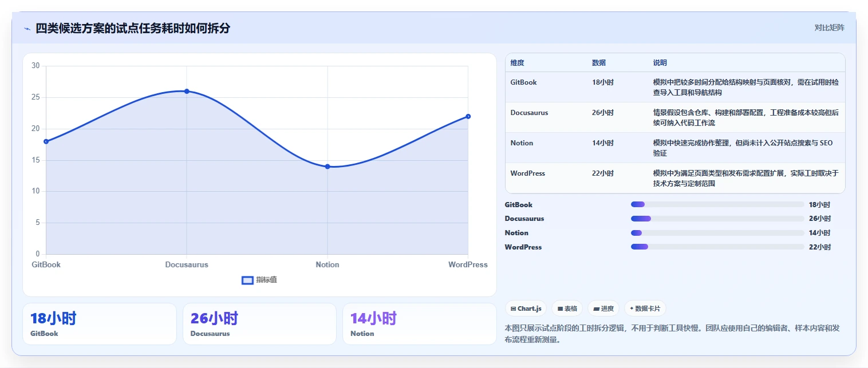
Task: Click the 数据 column header
Action: (599, 63)
